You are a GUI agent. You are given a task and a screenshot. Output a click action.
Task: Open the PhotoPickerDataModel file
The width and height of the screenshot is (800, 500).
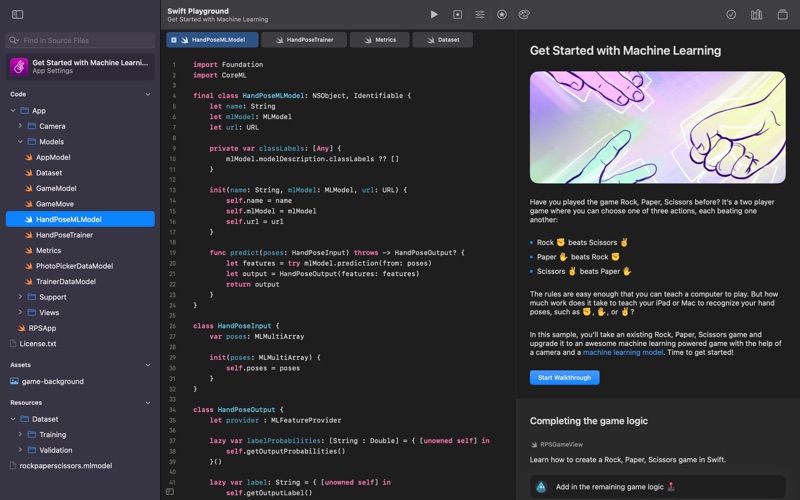(x=74, y=266)
